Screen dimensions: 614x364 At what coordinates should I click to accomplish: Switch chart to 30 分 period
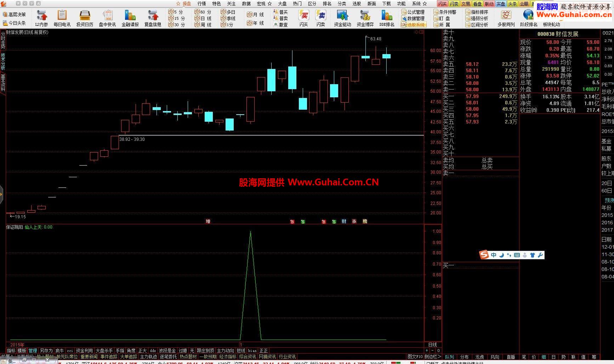click(177, 25)
